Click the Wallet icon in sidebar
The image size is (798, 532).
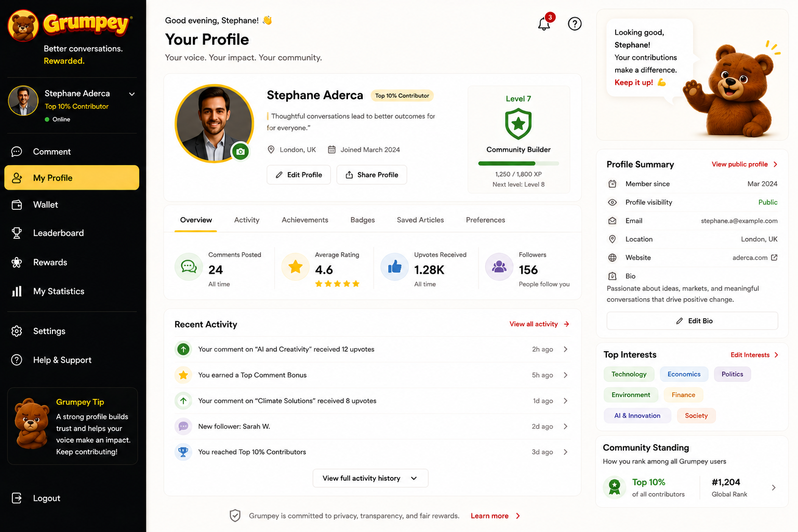tap(17, 205)
